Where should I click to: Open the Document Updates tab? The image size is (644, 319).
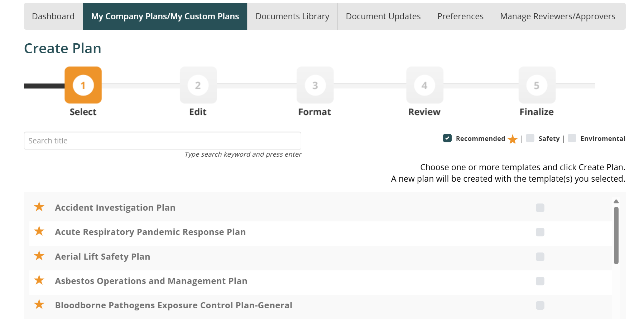pos(383,16)
